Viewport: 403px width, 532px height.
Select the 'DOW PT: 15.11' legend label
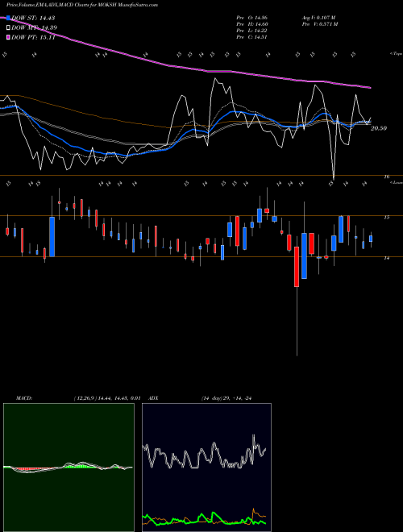33,38
